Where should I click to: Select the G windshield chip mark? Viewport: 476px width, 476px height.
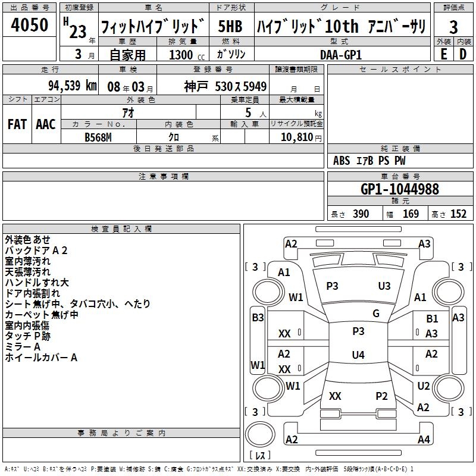point(376,314)
